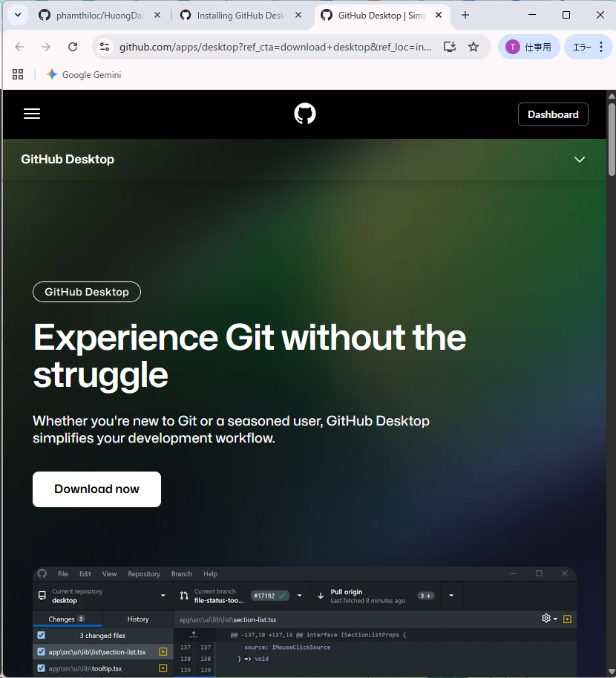Close the phamthiloc/HuongDan tab

tap(157, 15)
